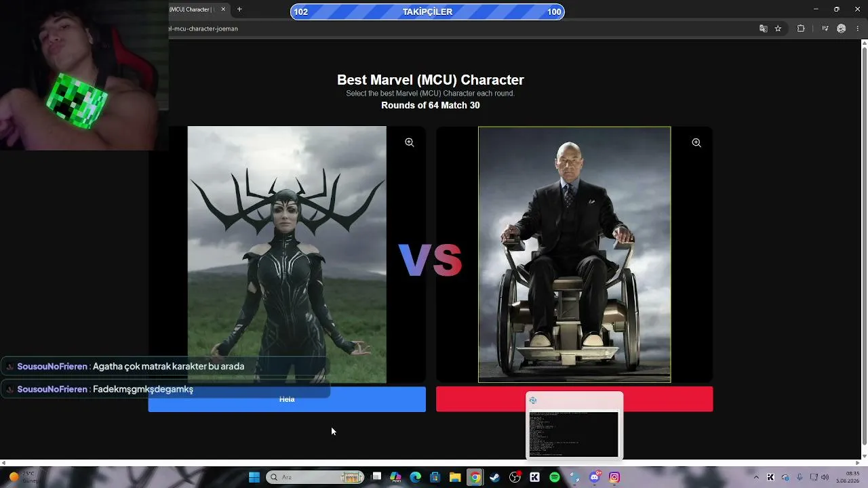Open the Windows Start menu
The image size is (868, 488).
click(254, 477)
